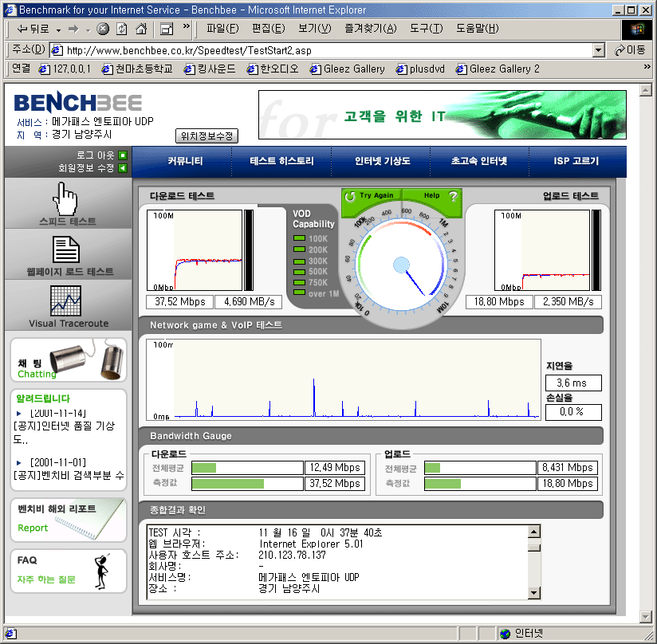This screenshot has width=657, height=644.
Task: Open 웹페이지 로드 테스트 document icon
Action: pos(66,250)
